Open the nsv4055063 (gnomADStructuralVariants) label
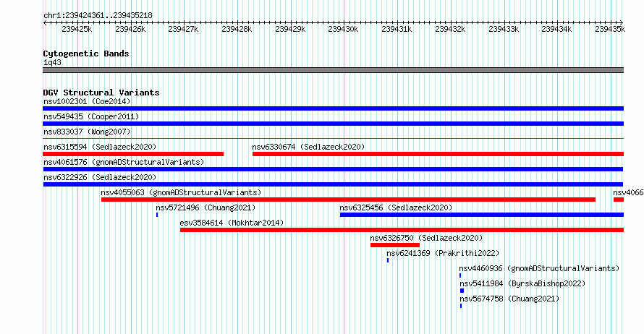Screen dimensions: 644x334 click(x=181, y=192)
